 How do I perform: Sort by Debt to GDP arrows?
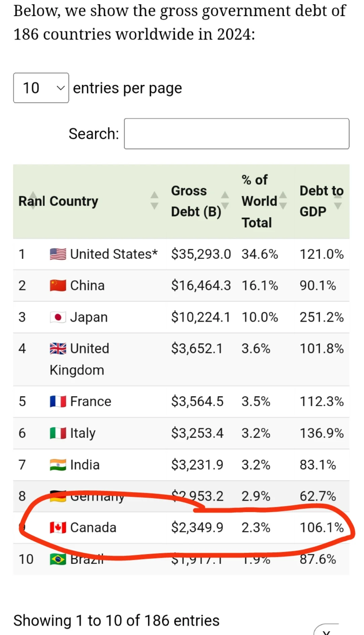(x=338, y=201)
